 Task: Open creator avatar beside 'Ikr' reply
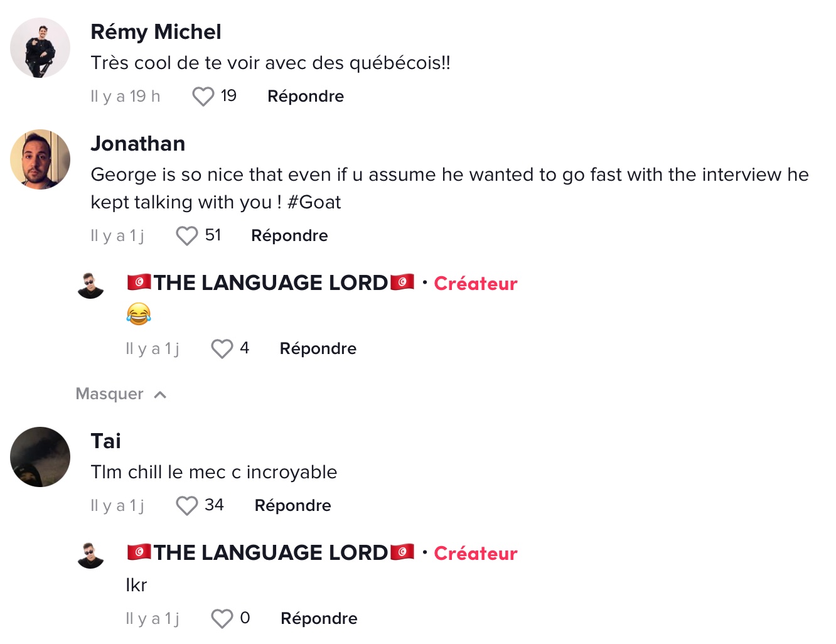(90, 555)
